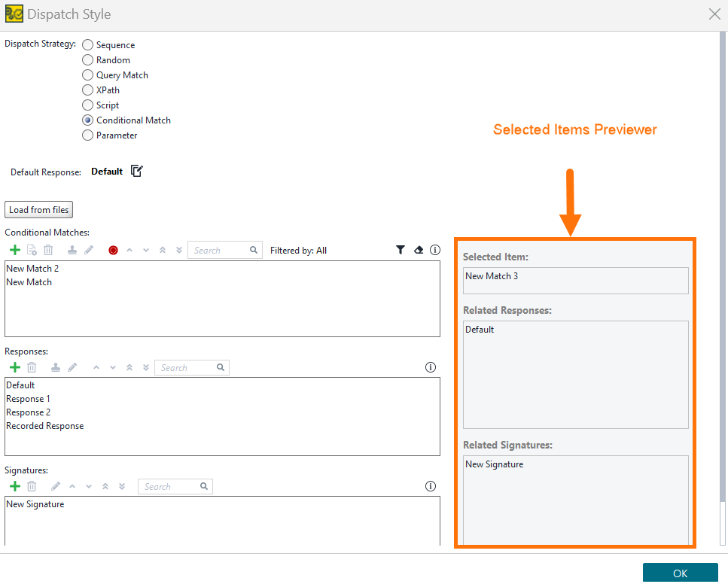Image resolution: width=728 pixels, height=587 pixels.
Task: Add a new Conditional Match entry
Action: click(15, 249)
